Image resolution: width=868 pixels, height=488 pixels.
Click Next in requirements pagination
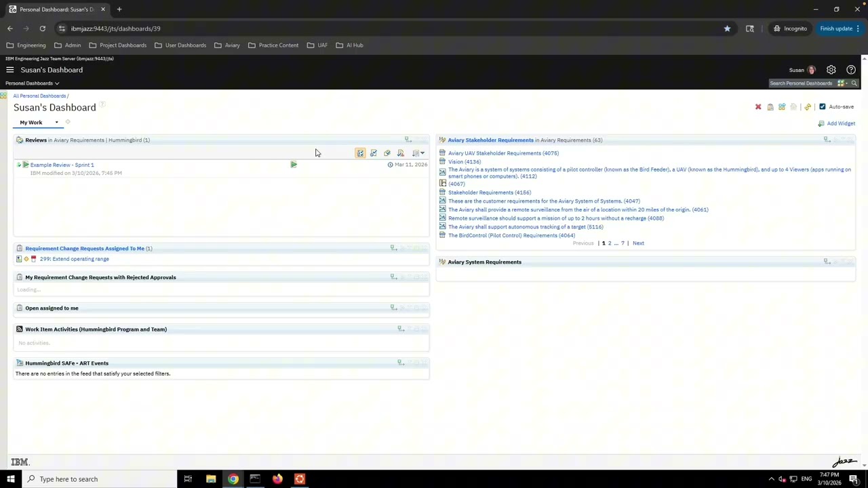point(638,243)
